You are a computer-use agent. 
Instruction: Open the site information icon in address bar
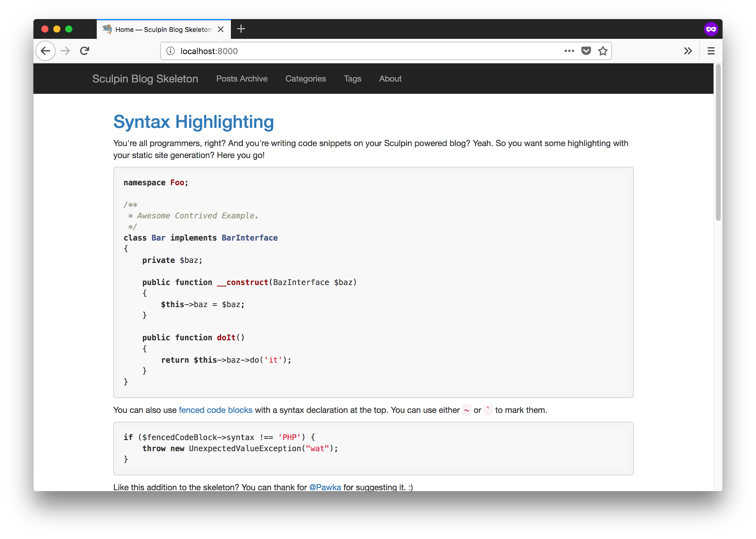pyautogui.click(x=170, y=51)
